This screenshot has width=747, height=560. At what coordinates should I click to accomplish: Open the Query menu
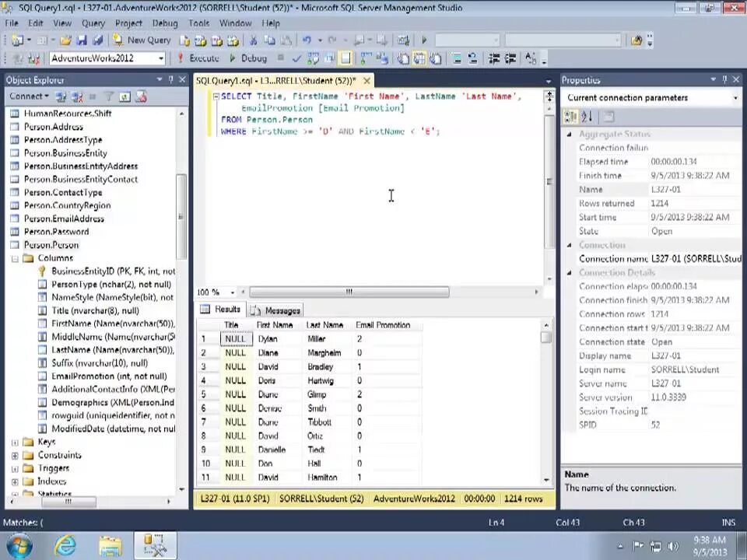click(93, 23)
